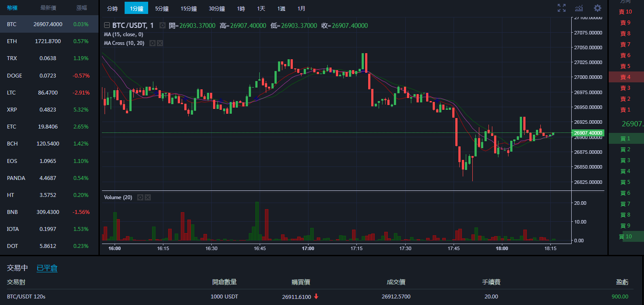Collapse the BTC/USDT indicator legend
Image resolution: width=644 pixels, height=305 pixels.
pos(107,26)
